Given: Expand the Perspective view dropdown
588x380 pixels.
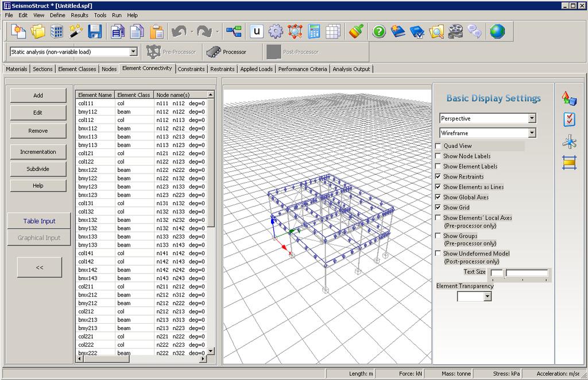Looking at the screenshot, I should coord(532,118).
